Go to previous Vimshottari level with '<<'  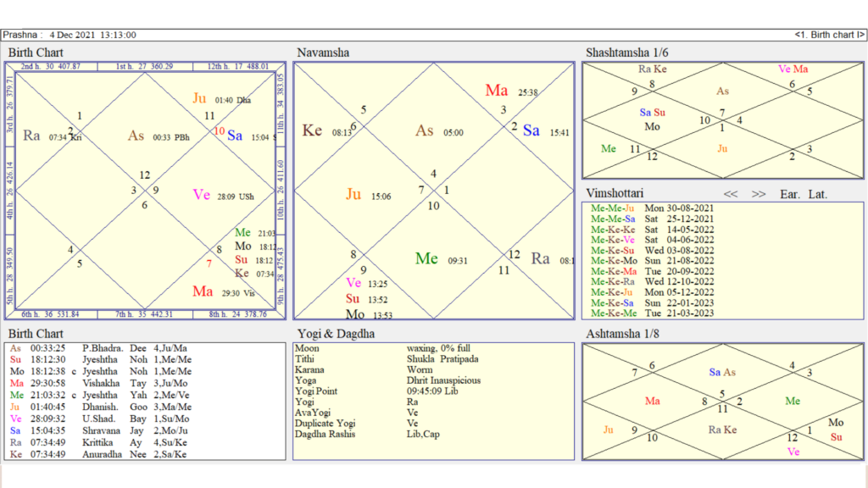[x=731, y=194]
